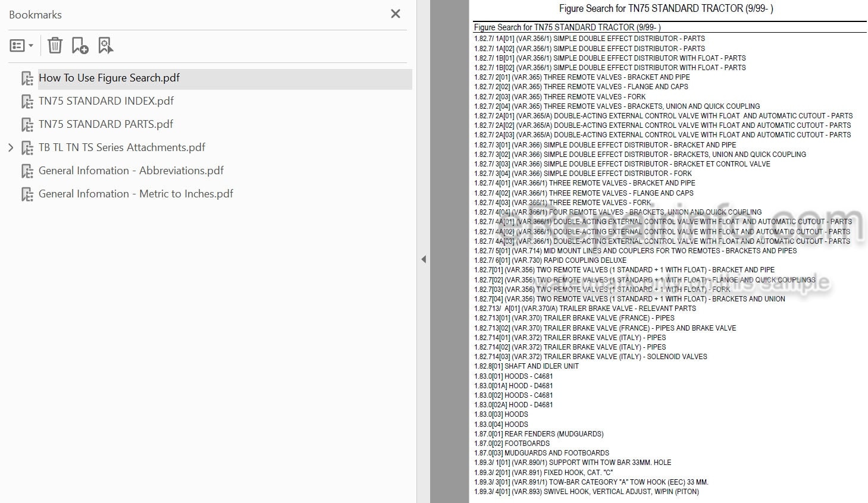
Task: Add a new bookmark
Action: (x=80, y=45)
